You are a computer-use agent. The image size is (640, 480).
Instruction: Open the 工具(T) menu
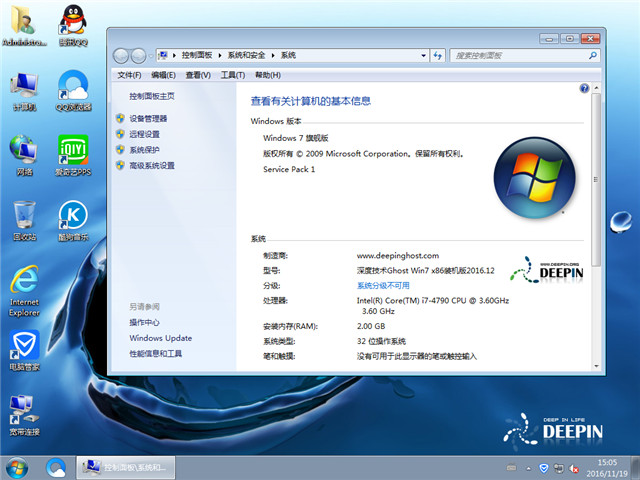coord(233,75)
